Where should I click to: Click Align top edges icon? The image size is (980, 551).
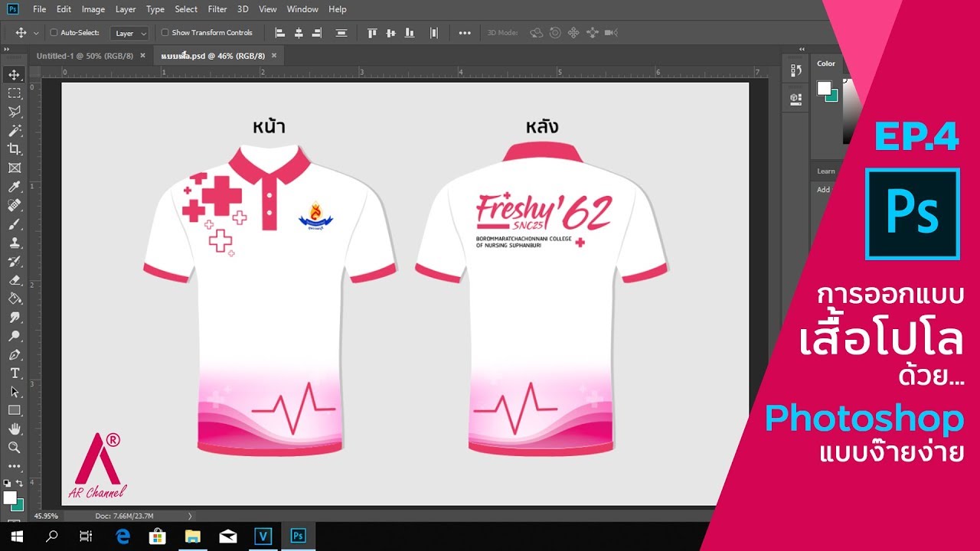tap(372, 33)
